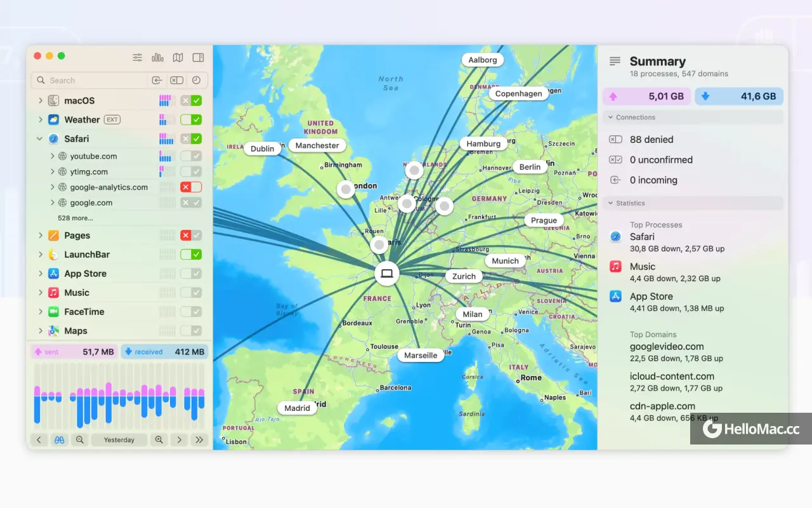Toggle the ytimg.com rule switch

pos(191,171)
